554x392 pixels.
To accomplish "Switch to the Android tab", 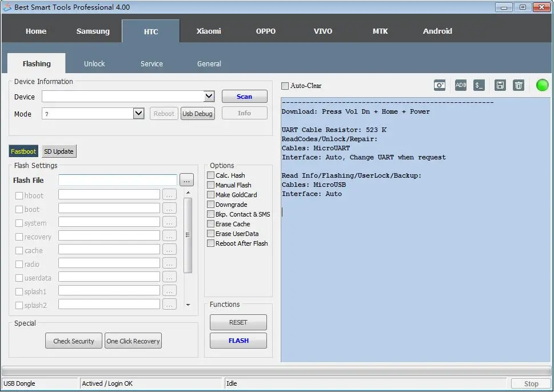I will click(x=437, y=31).
